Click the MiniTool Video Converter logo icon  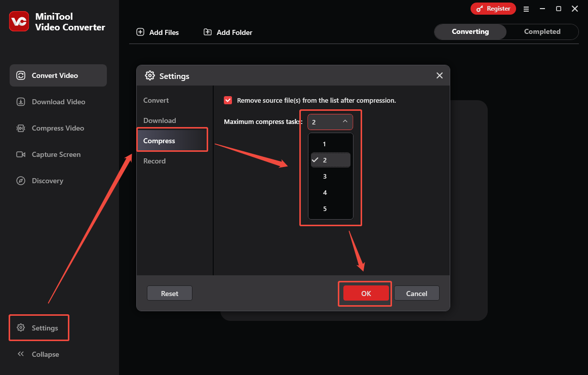(x=19, y=21)
